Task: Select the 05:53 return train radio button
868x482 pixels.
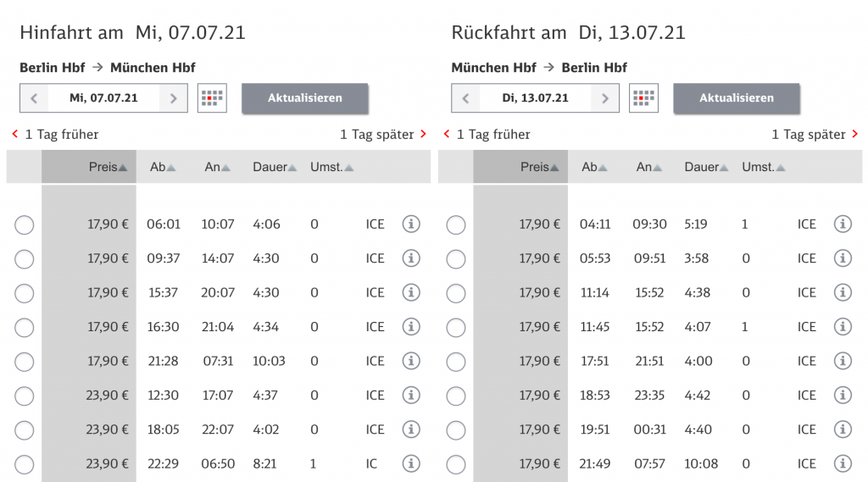Action: click(456, 259)
